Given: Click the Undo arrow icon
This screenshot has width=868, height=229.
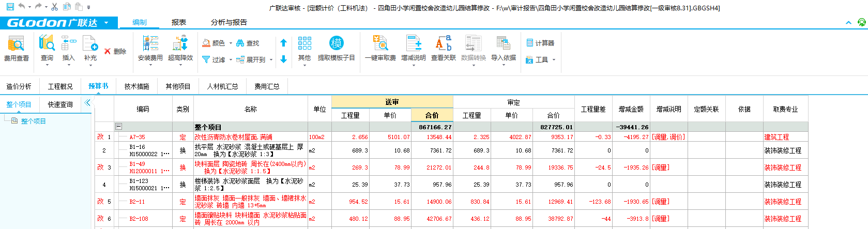Looking at the screenshot, I should [22, 7].
